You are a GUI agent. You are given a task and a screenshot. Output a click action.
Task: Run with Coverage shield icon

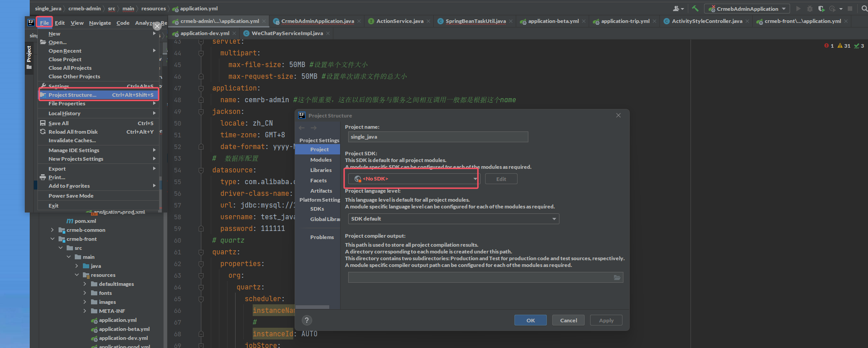point(821,9)
